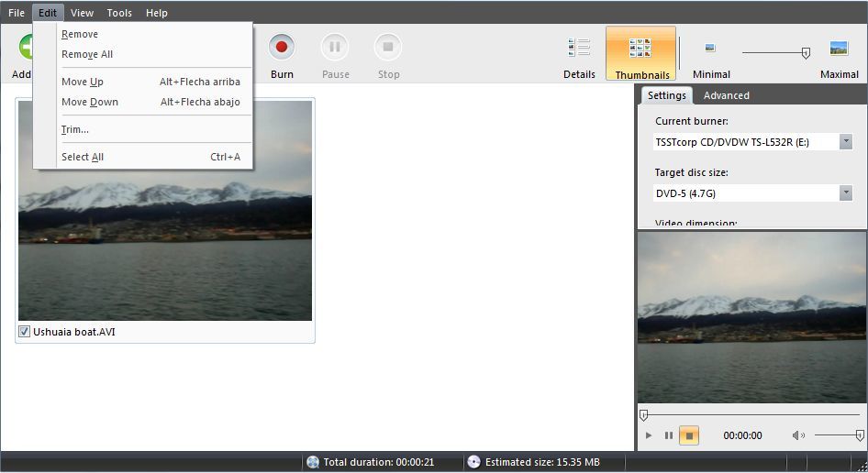Click the Pause toolbar icon
The height and width of the screenshot is (473, 868).
click(x=335, y=47)
